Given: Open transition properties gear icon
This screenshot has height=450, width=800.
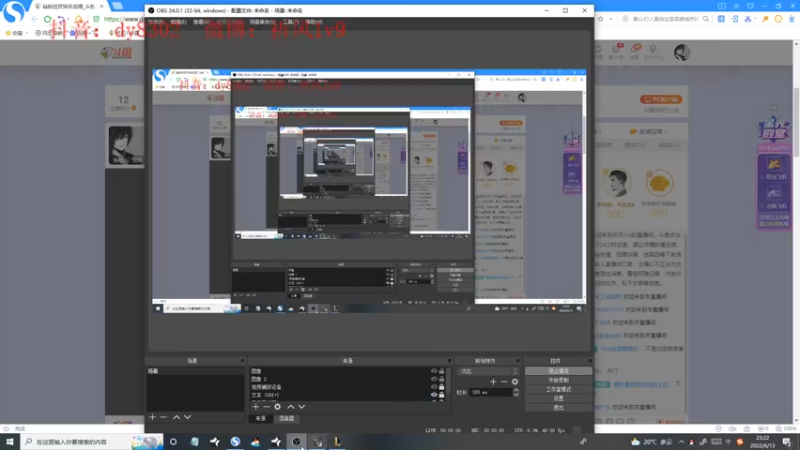Looking at the screenshot, I should pos(515,382).
